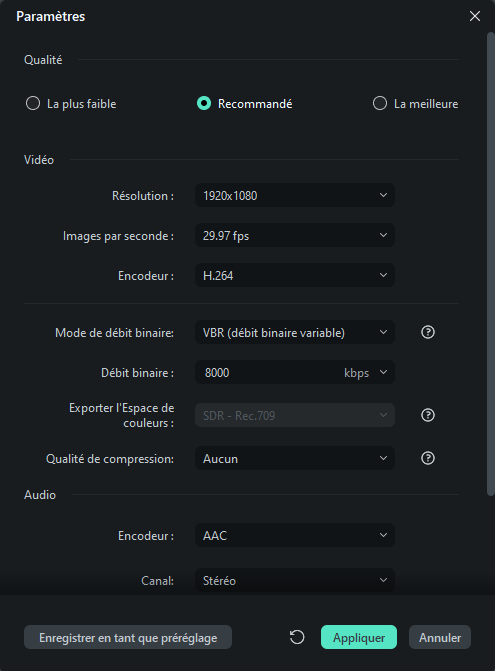
Task: Open the Résolution 1920x1080 dropdown
Action: (x=295, y=196)
